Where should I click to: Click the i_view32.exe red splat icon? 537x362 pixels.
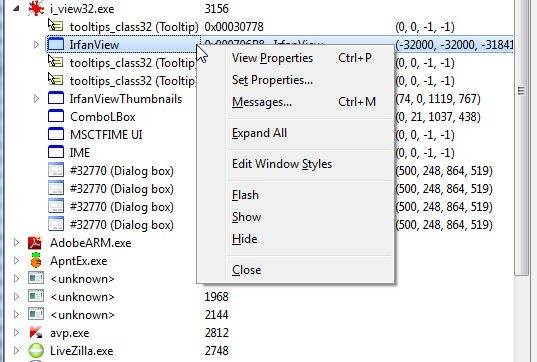click(x=36, y=8)
